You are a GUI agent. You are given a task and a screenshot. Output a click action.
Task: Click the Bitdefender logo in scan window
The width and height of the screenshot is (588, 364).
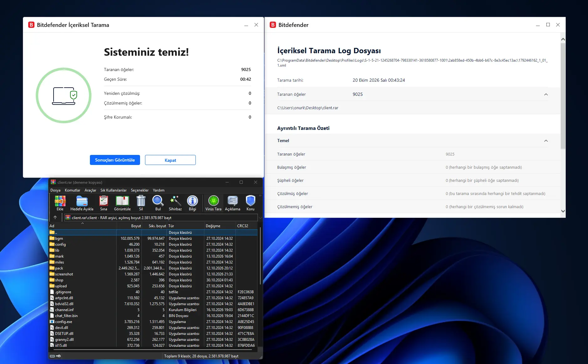click(31, 25)
